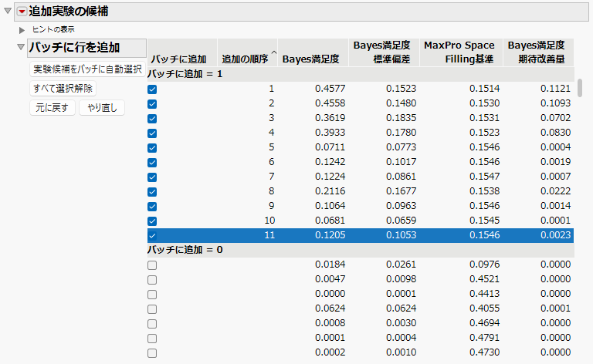This screenshot has width=593, height=364.
Task: Uncheck the batch checkbox for order 9
Action: tap(152, 206)
